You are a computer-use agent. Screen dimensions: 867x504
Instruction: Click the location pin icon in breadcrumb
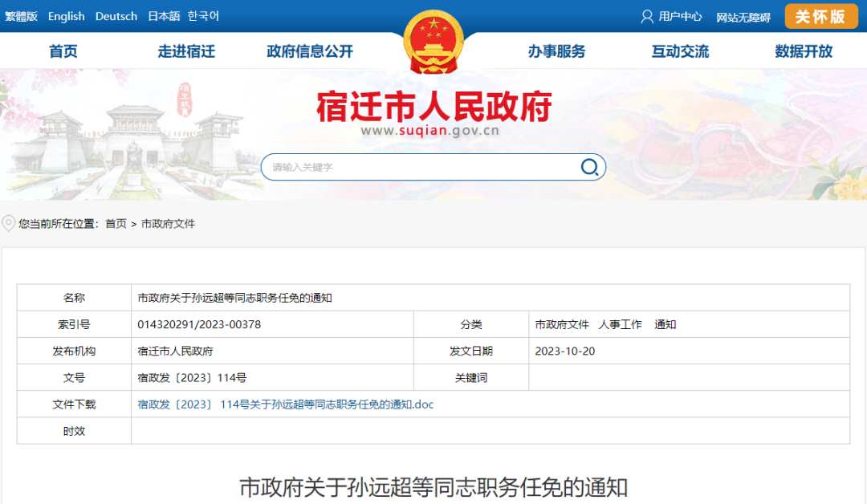(x=8, y=223)
